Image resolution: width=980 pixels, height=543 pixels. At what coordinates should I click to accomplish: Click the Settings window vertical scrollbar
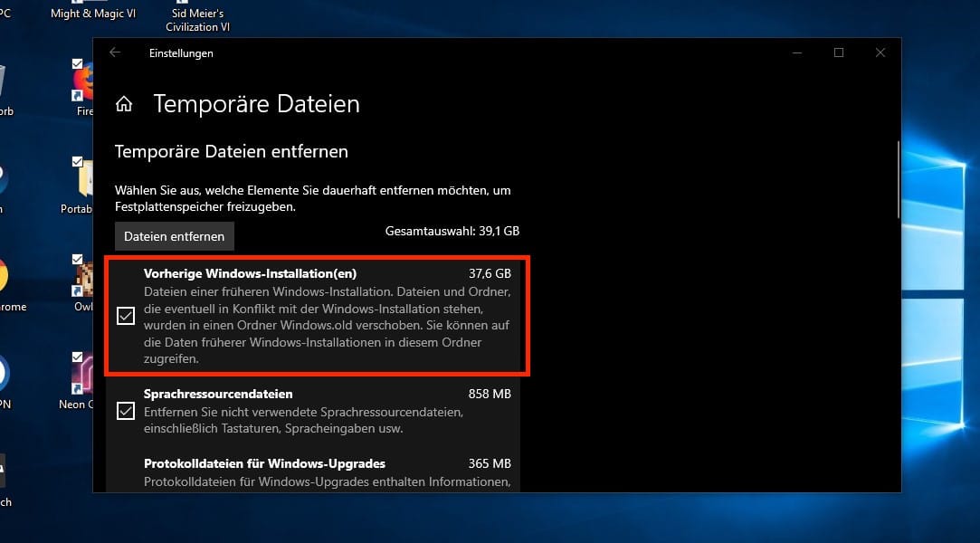pyautogui.click(x=898, y=181)
